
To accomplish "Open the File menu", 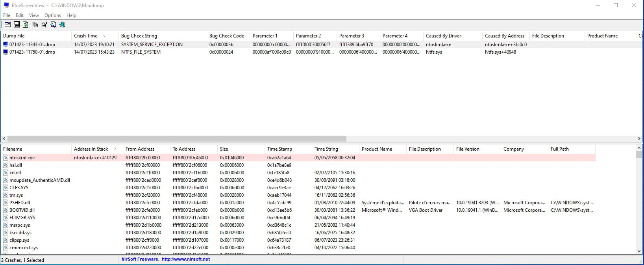I will [7, 15].
